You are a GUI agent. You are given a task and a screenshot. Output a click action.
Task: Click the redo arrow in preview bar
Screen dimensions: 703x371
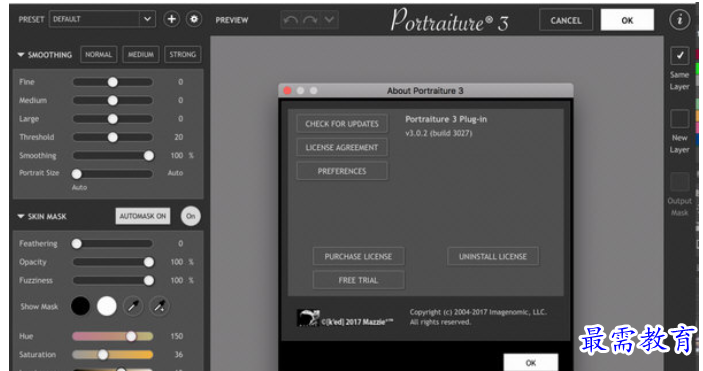pos(310,20)
